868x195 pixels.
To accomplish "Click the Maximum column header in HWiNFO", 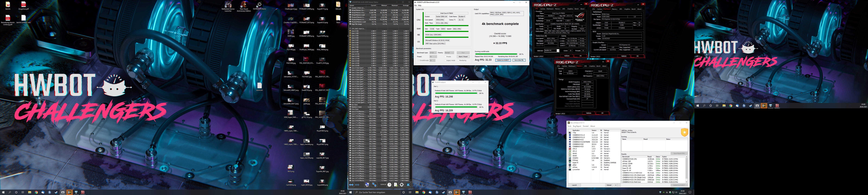I will pos(393,5).
